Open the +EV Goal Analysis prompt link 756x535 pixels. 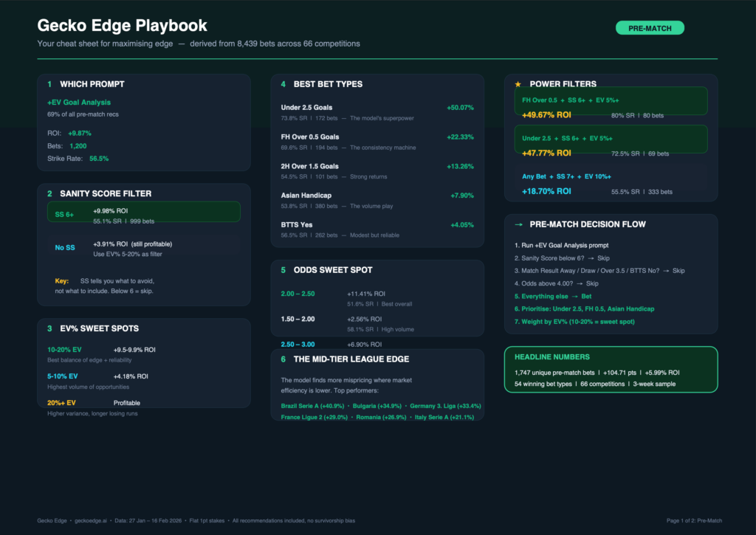79,103
